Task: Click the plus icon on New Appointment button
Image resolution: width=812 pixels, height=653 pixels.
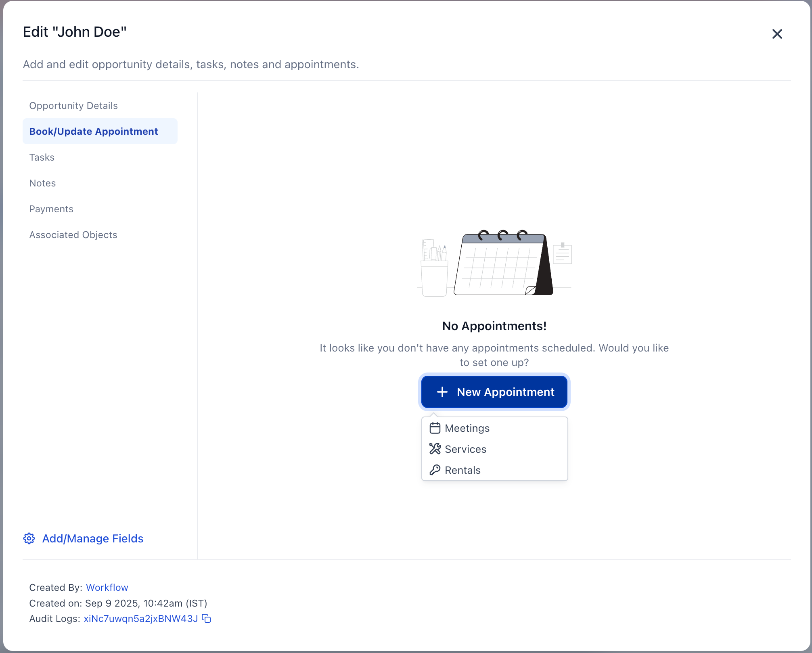Action: coord(442,391)
